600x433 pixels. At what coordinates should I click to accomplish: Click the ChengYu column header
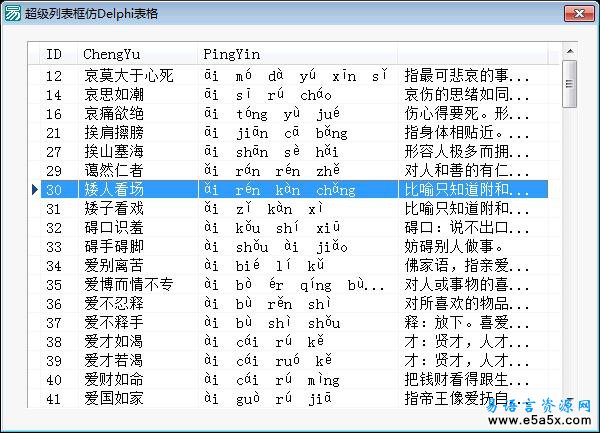(112, 53)
